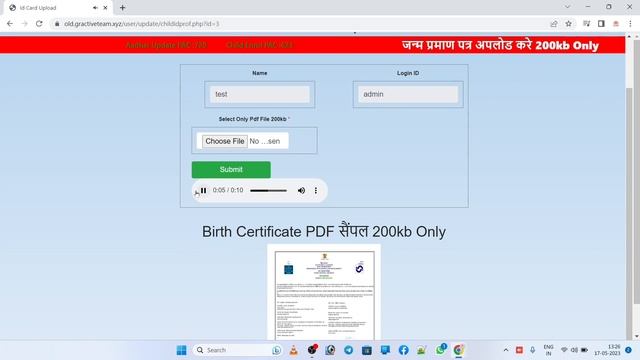
Task: Click the Hindi 200kb Only banner text
Action: point(500,45)
